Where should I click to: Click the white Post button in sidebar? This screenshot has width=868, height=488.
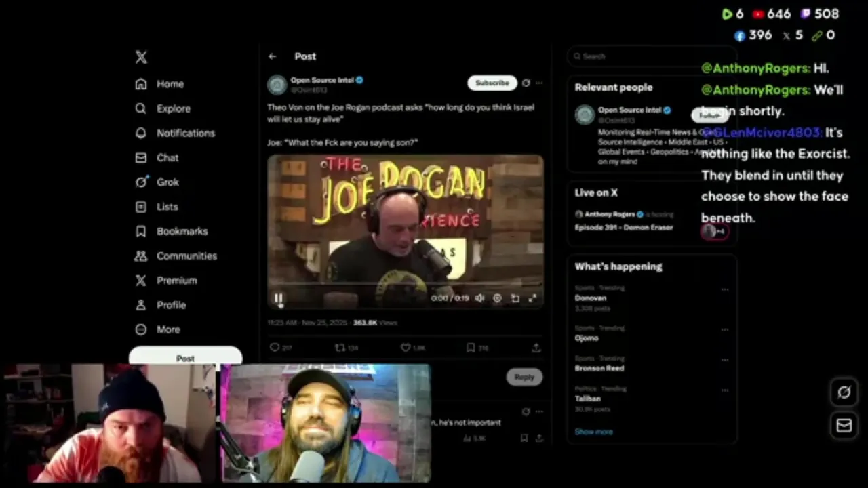point(185,357)
